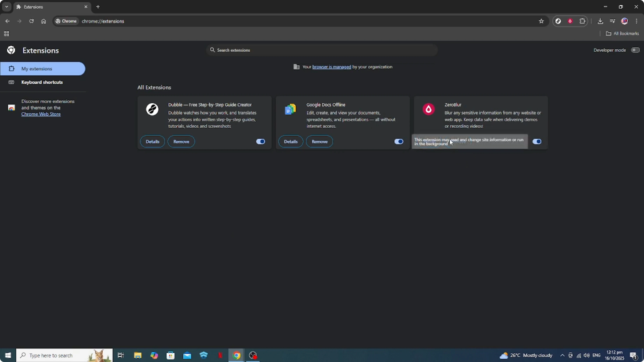Follow the Chrome Web Store link
The image size is (644, 362).
41,114
